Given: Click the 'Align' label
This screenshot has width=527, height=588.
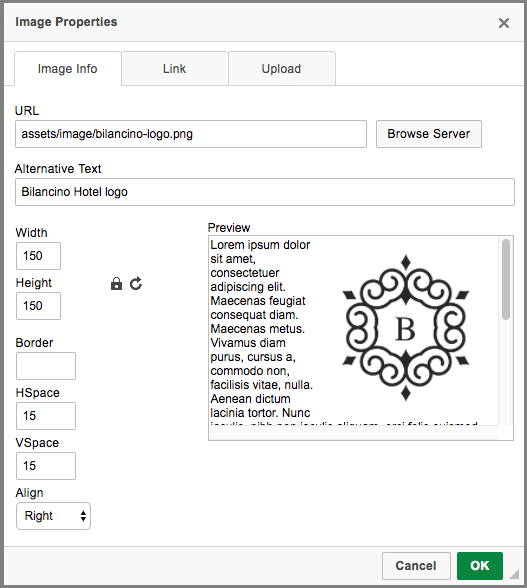Looking at the screenshot, I should pos(29,493).
